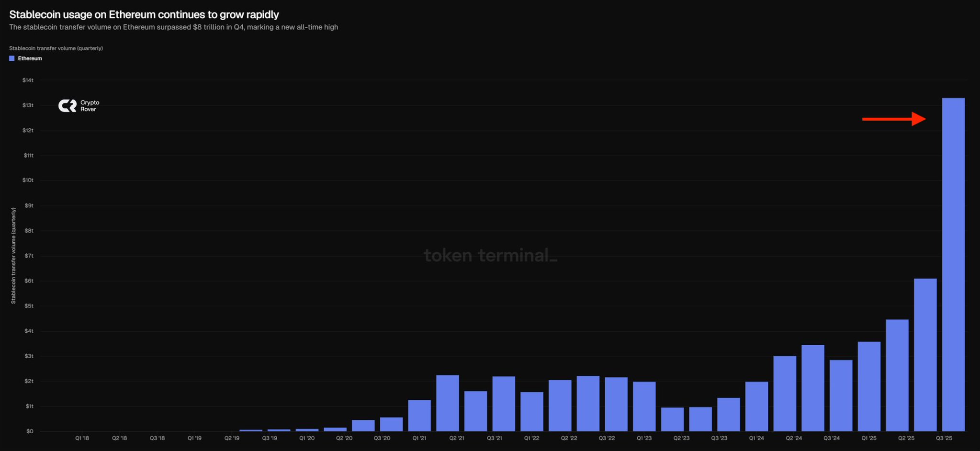The width and height of the screenshot is (980, 451).
Task: Click the Q1 '20 x-axis label
Action: [307, 438]
